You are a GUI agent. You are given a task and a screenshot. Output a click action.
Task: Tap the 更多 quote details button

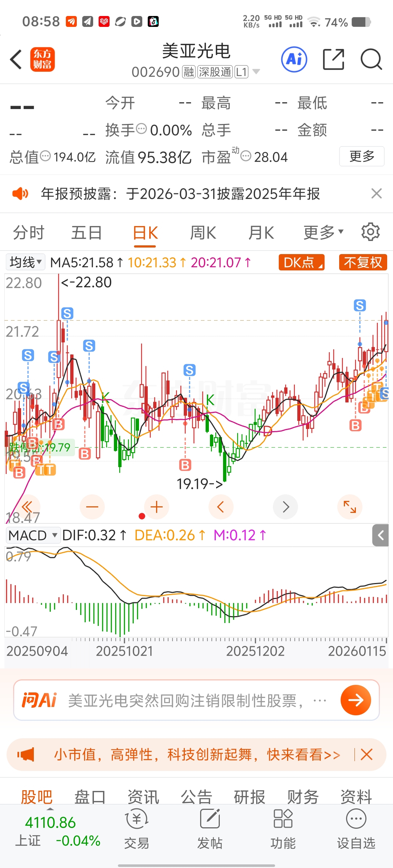(362, 156)
